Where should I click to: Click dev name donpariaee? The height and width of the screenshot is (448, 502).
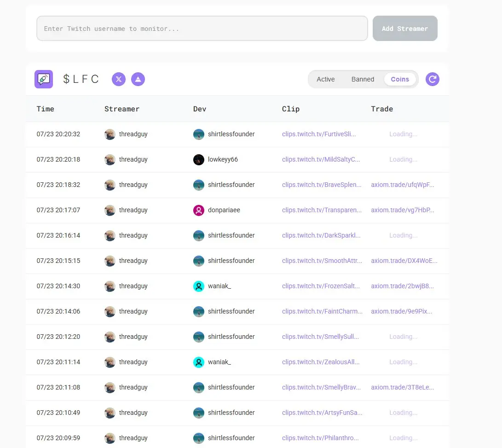point(224,210)
